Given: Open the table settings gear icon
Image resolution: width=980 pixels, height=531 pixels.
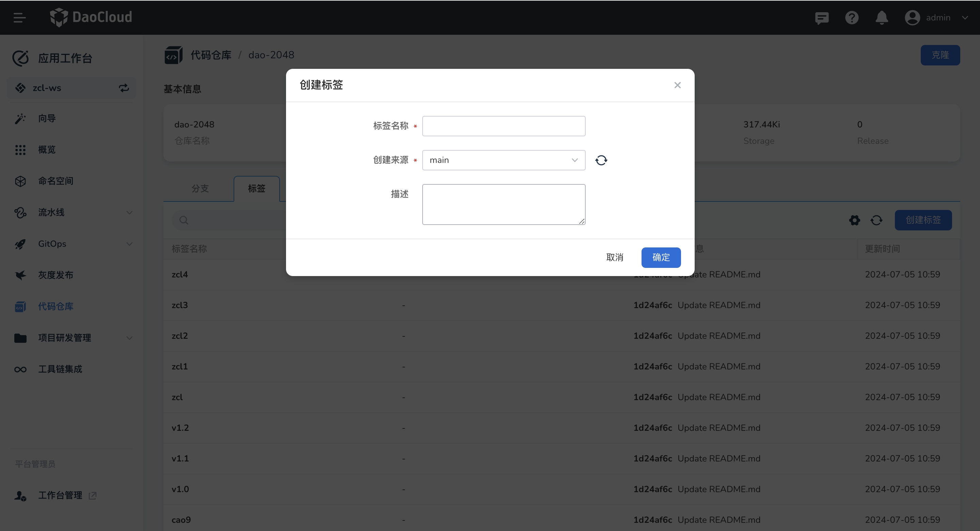Looking at the screenshot, I should (x=854, y=220).
